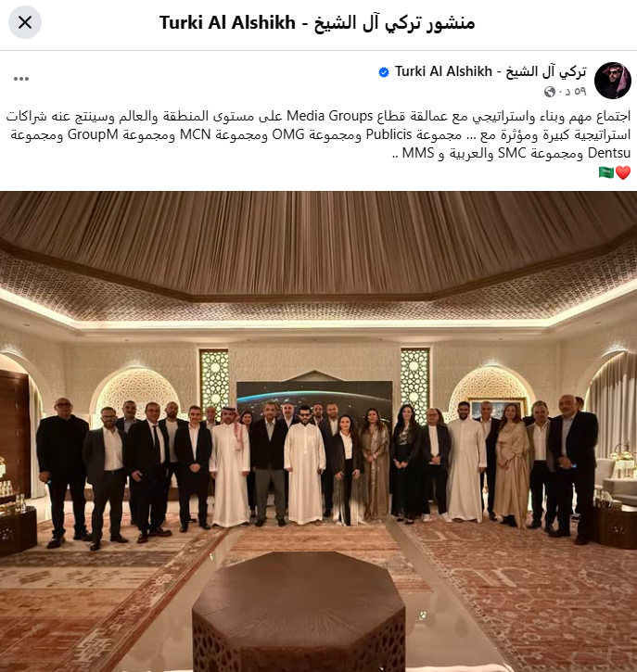The width and height of the screenshot is (637, 672).
Task: Click the octagonal table in the photo
Action: pos(299,611)
